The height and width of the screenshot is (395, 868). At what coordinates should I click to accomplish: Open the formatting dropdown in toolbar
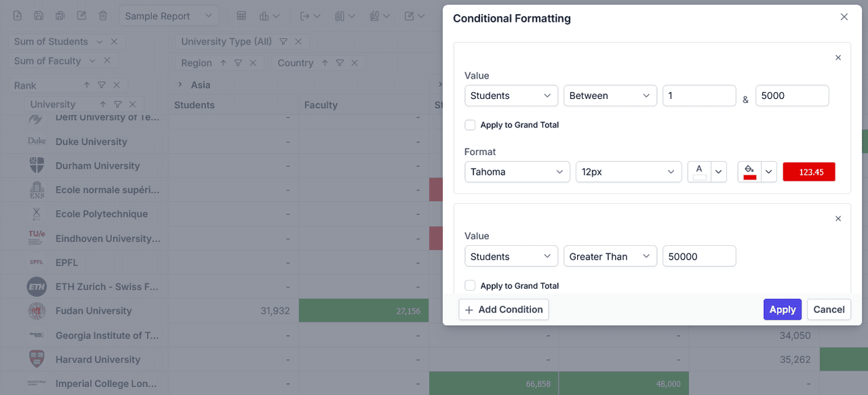[x=414, y=16]
